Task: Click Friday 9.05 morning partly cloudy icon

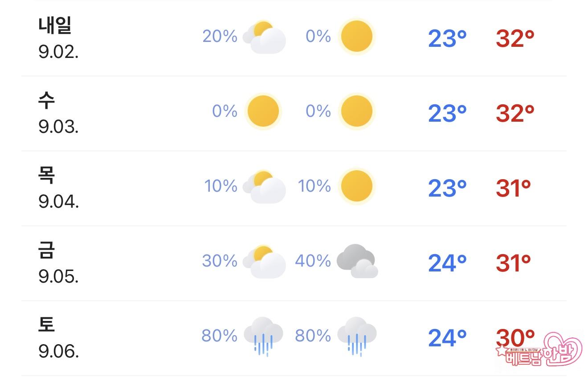Action: (264, 262)
